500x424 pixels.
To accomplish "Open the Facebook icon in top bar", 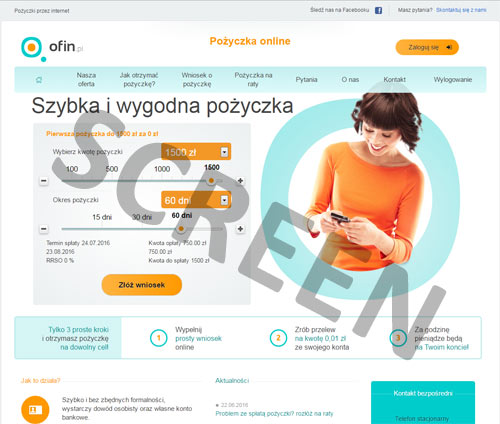I will click(x=378, y=10).
